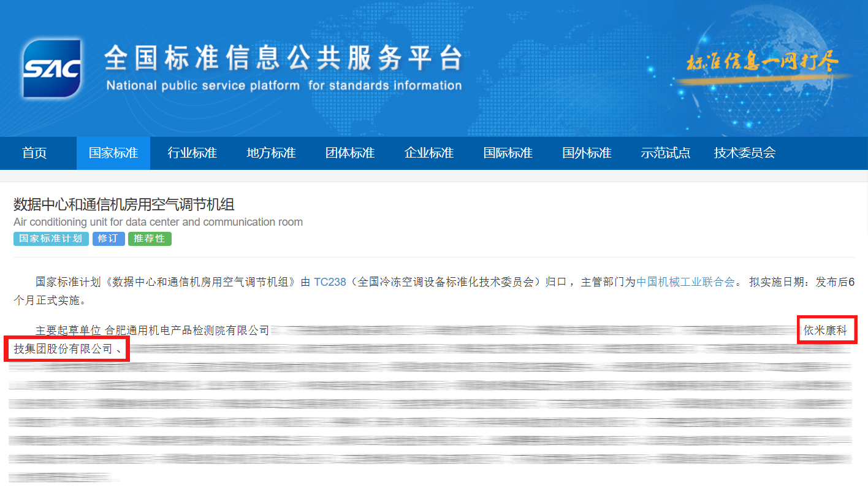Click the blue 修订 tag
The image size is (868, 498).
[x=108, y=239]
